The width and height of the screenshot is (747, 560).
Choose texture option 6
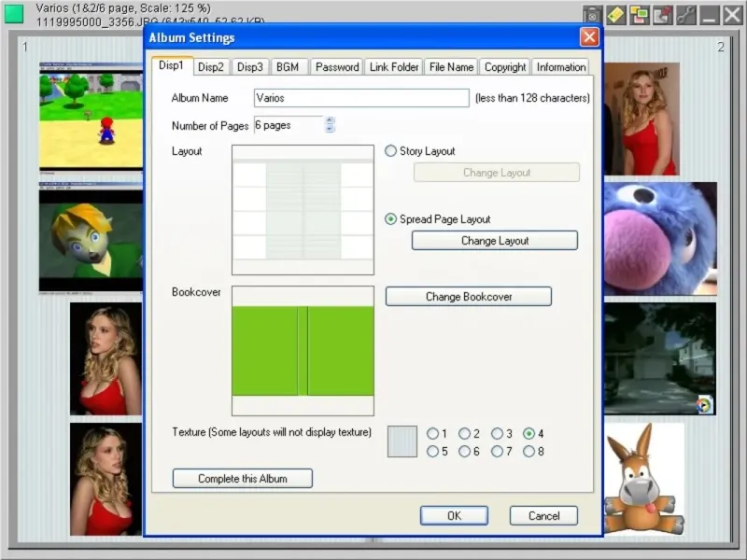pos(464,451)
